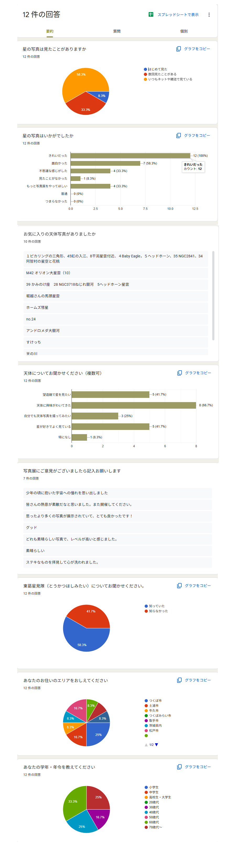
Task: Click the はじめて見た blue legend dot
Action: (145, 69)
